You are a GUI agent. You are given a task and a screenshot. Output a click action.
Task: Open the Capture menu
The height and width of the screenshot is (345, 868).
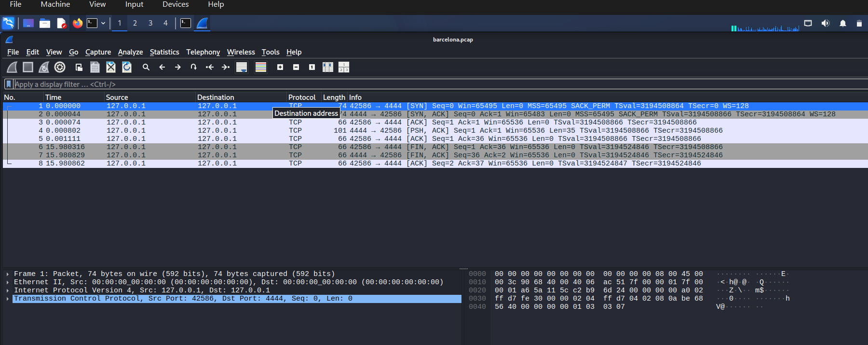[98, 52]
